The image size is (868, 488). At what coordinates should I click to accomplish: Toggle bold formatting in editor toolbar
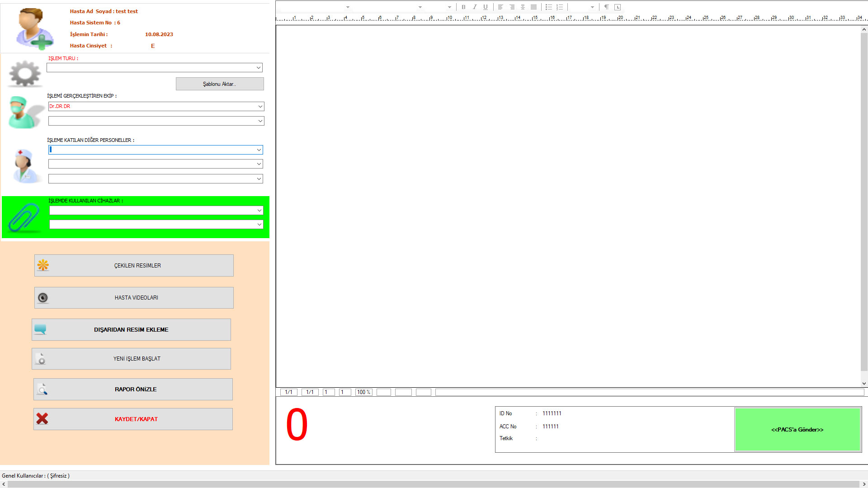pyautogui.click(x=463, y=7)
